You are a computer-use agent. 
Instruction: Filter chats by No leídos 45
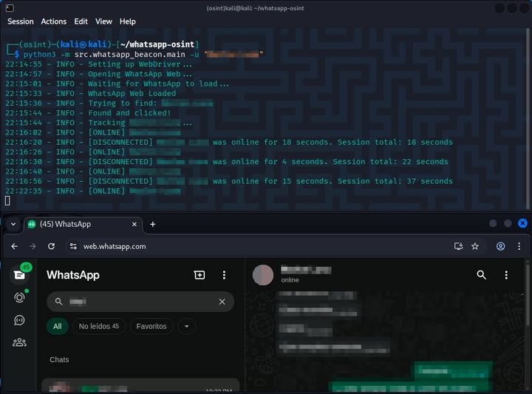99,326
